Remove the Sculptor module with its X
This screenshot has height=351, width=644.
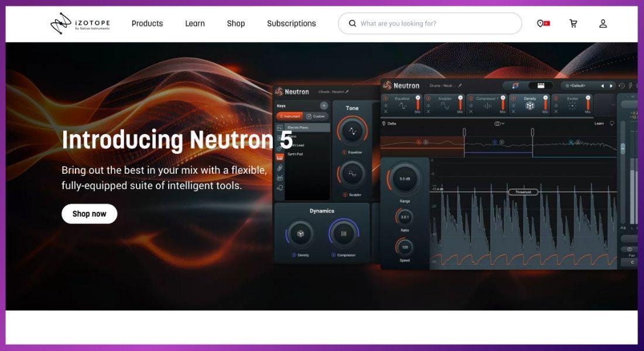click(x=429, y=112)
